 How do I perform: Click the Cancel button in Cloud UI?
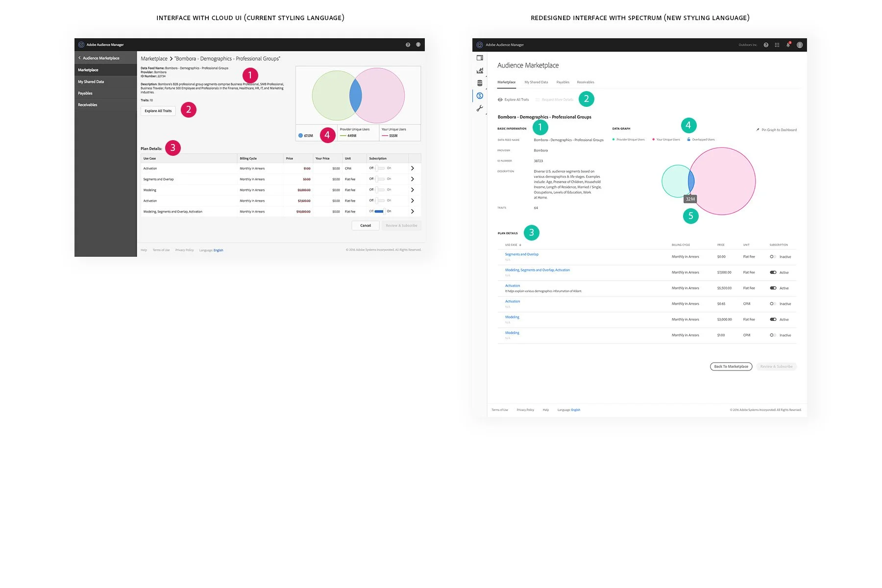pyautogui.click(x=366, y=225)
